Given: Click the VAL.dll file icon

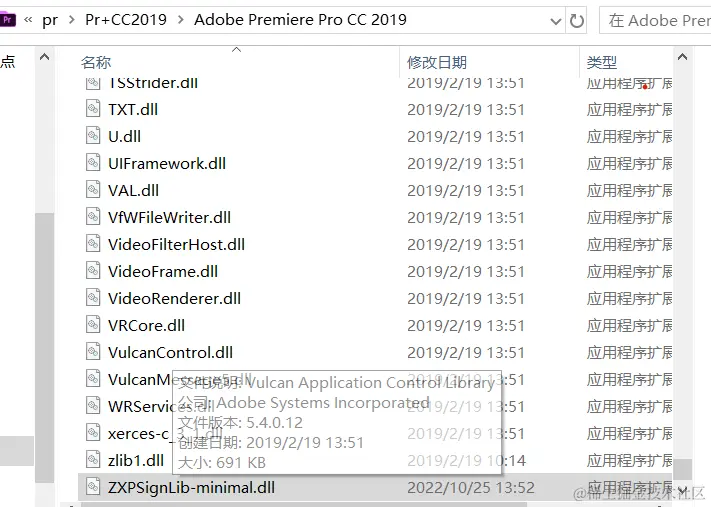Looking at the screenshot, I should 93,190.
